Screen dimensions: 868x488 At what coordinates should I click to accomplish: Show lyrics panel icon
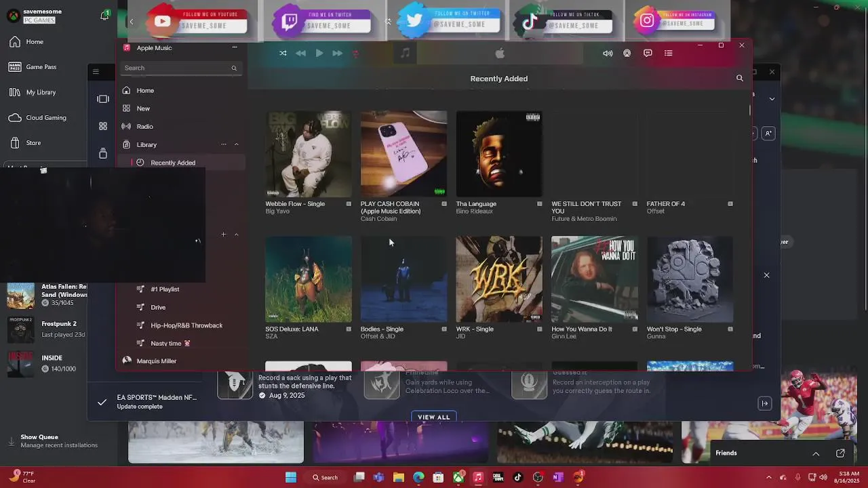[648, 53]
